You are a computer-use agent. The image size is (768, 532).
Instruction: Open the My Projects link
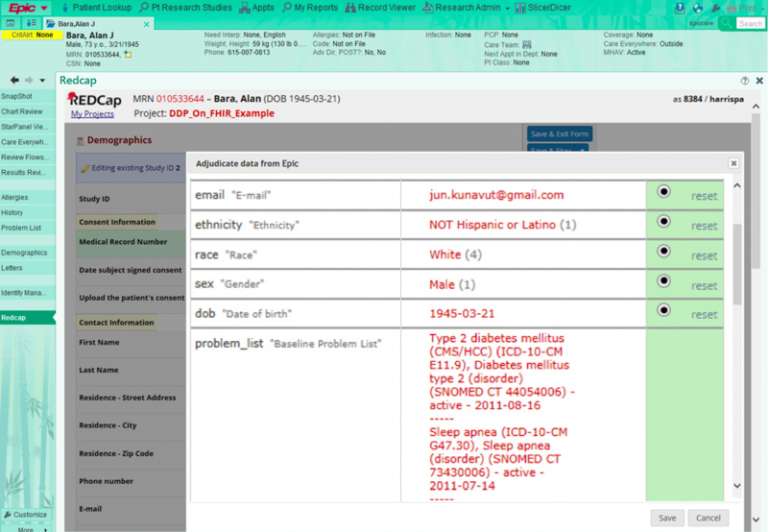92,113
